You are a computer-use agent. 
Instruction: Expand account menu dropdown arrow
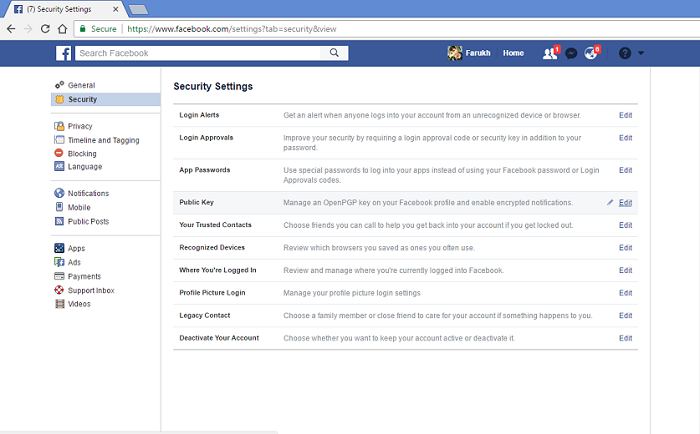641,53
